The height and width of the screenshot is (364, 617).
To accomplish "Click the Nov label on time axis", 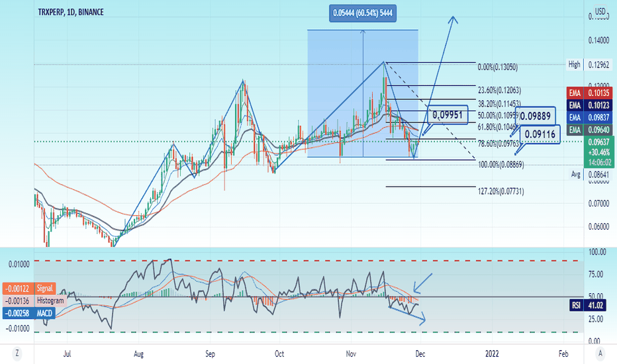I will pyautogui.click(x=351, y=354).
